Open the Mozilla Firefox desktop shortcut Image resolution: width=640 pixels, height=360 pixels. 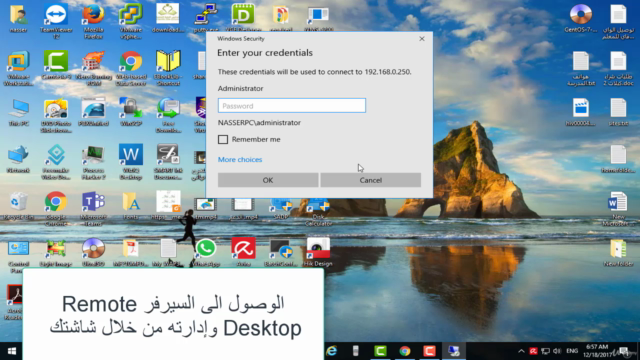(x=93, y=22)
